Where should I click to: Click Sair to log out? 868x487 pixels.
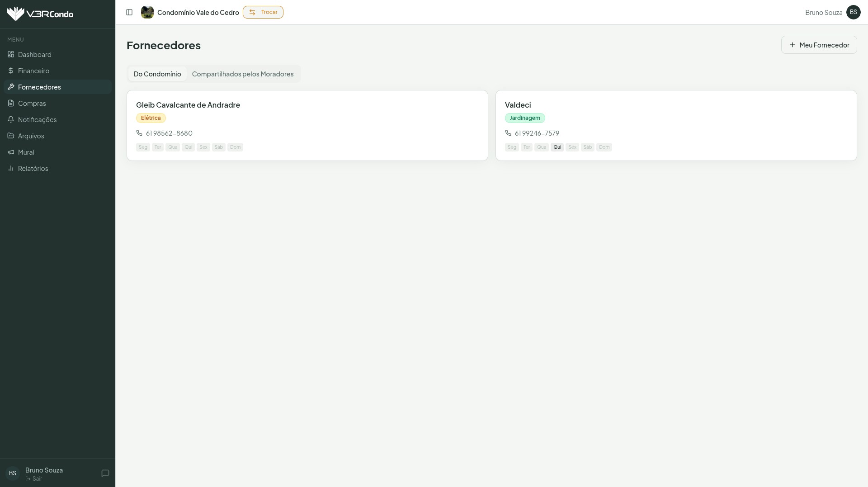coord(34,478)
